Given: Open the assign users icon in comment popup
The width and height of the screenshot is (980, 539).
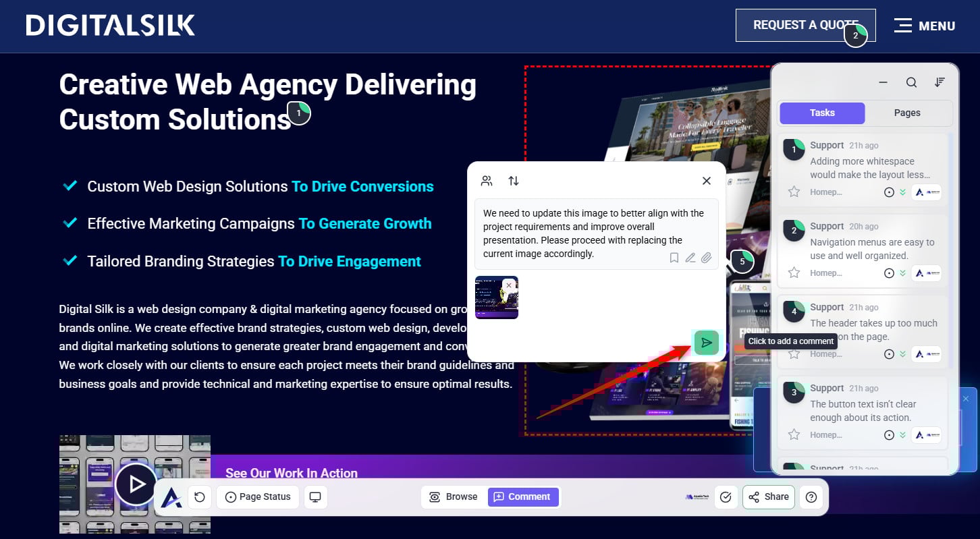Looking at the screenshot, I should [487, 181].
